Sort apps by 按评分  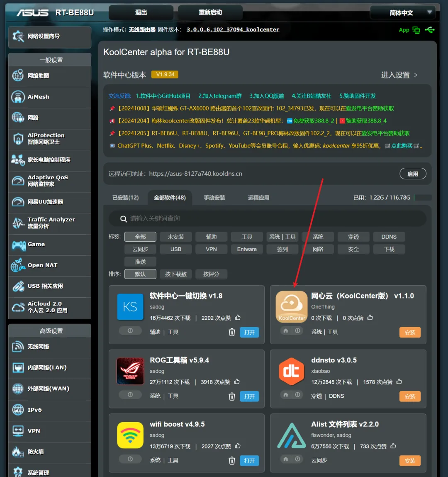pos(211,274)
